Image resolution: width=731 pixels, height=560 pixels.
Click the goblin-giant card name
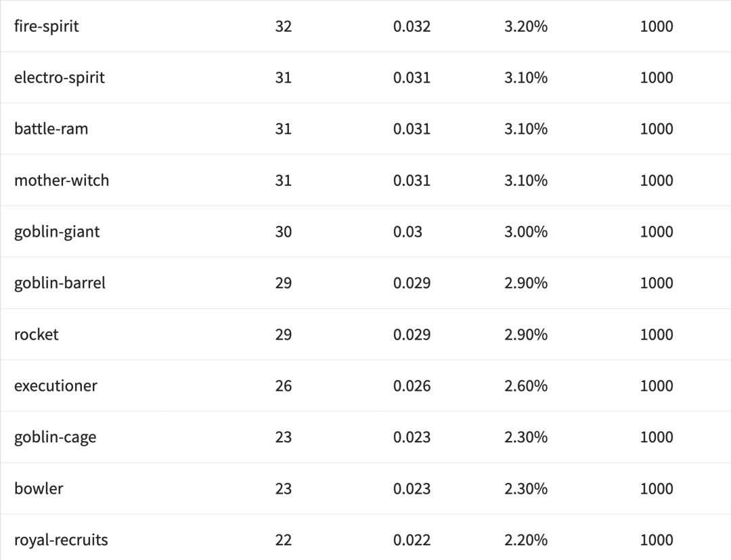pyautogui.click(x=57, y=232)
